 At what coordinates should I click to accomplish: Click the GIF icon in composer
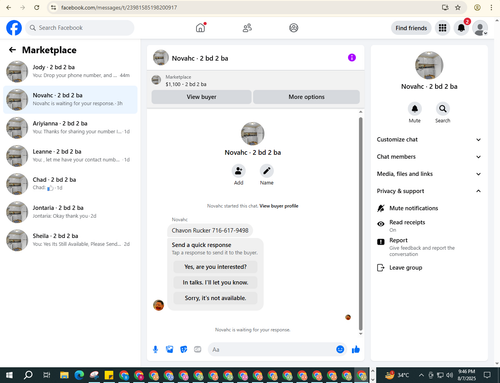[x=198, y=349]
